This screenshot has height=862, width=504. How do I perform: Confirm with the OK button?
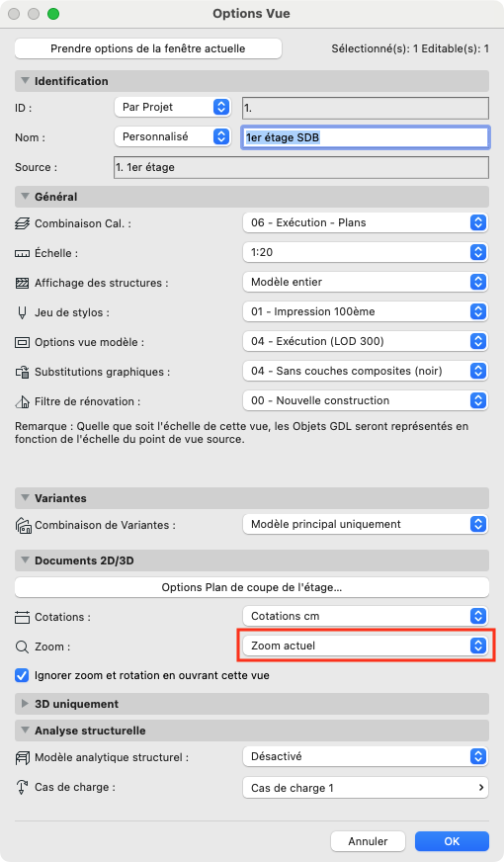[452, 841]
